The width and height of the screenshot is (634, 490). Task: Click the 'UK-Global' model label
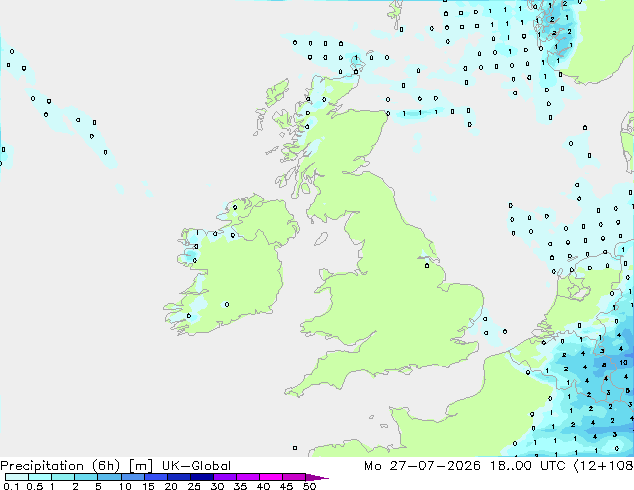point(197,466)
